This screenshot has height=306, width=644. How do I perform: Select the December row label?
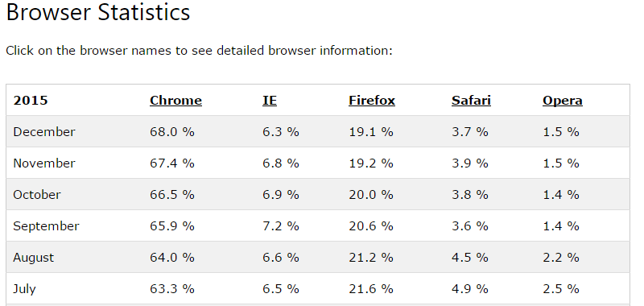click(x=44, y=132)
